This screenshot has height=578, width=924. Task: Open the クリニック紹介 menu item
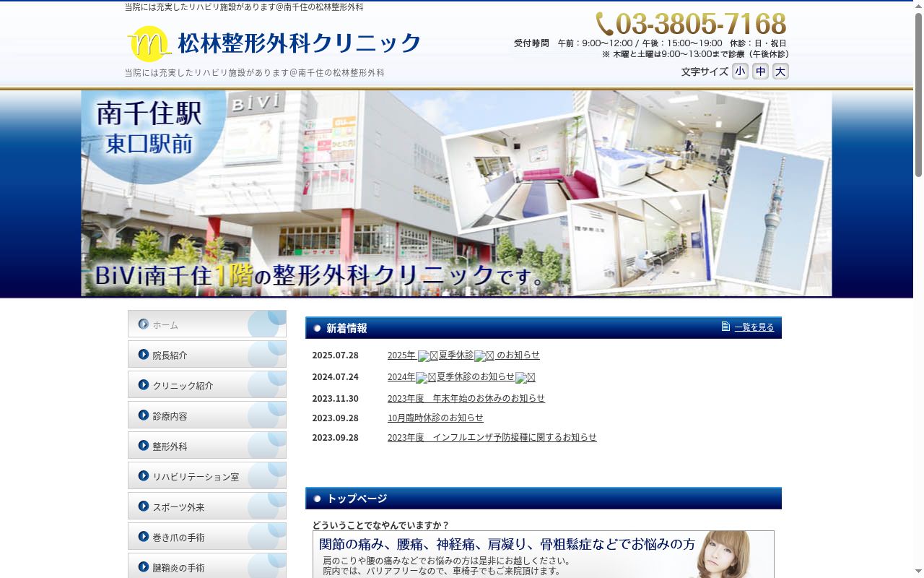click(x=207, y=384)
